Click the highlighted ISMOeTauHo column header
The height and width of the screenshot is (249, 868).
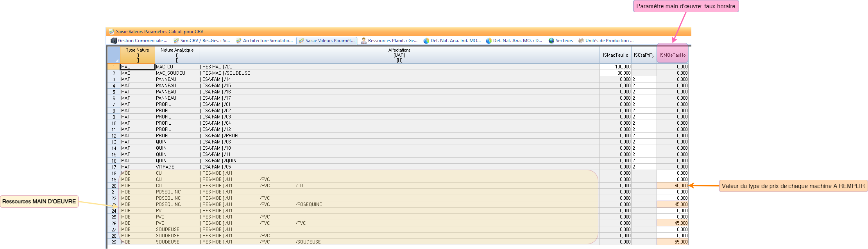(673, 55)
